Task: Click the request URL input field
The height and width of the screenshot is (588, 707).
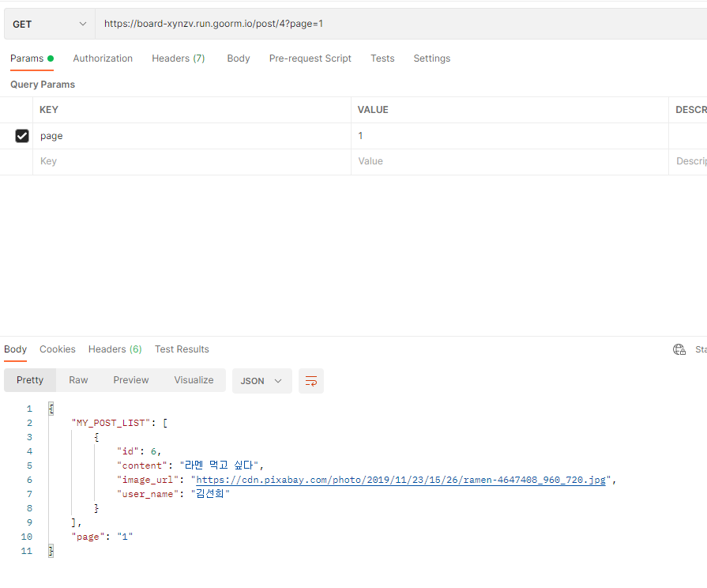Action: pyautogui.click(x=316, y=24)
